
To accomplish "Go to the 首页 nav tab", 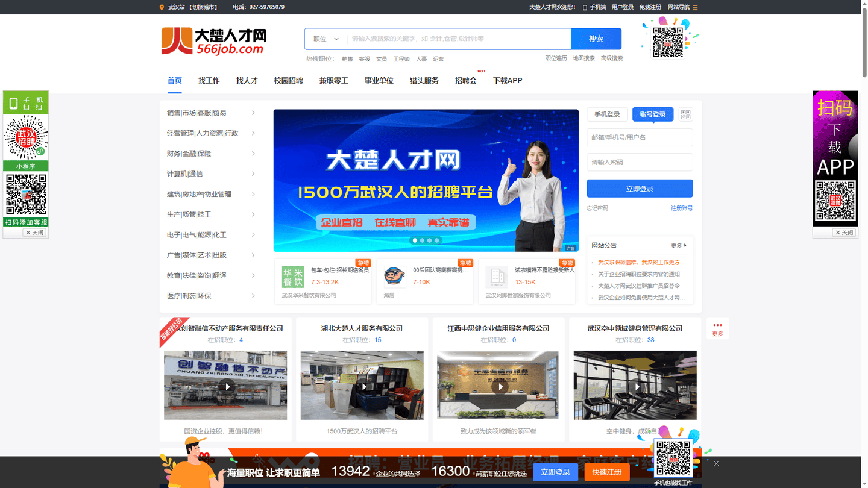I will tap(175, 80).
